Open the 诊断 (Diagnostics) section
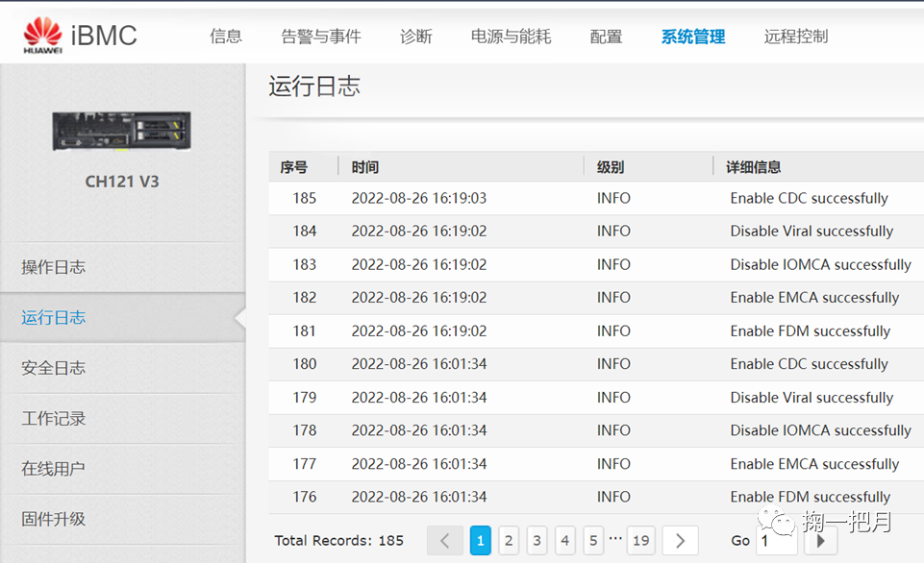Screen dimensions: 924x563 tap(415, 36)
